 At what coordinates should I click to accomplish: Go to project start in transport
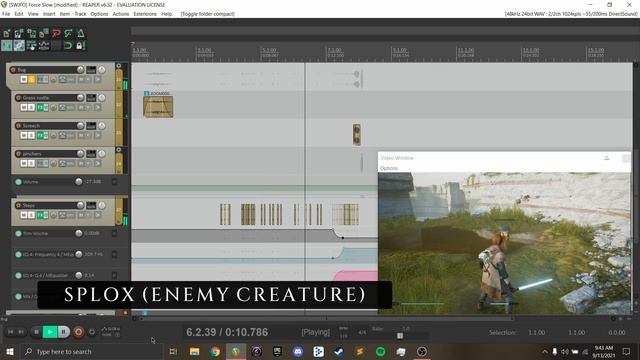[x=11, y=332]
